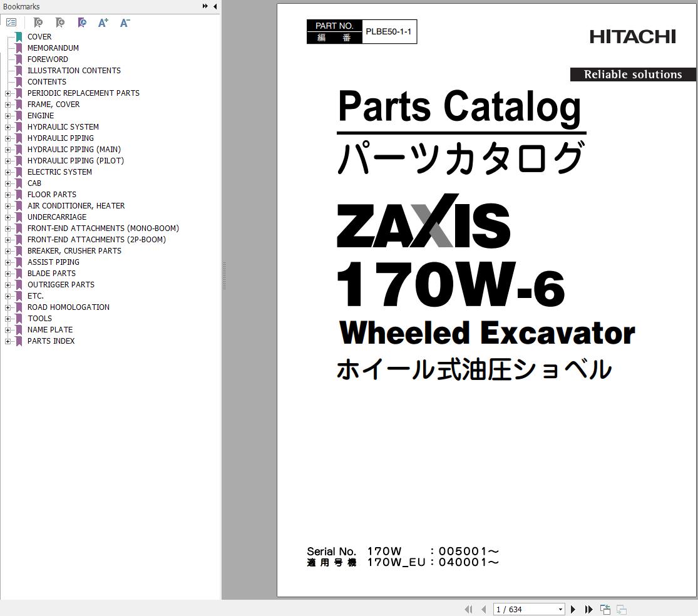Screen dimensions: 698x616
Task: Click the previous view icon
Action: (x=605, y=609)
